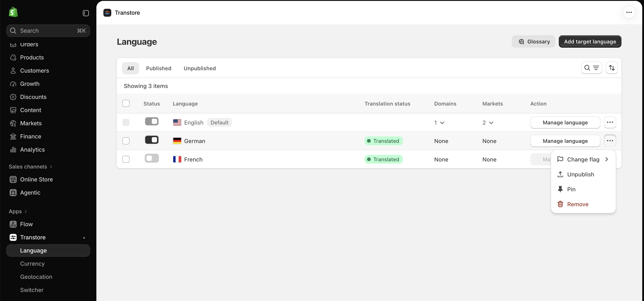Screen dimensions: 644x301
Task: Open Online Store sales channel
Action: tap(48, 179)
